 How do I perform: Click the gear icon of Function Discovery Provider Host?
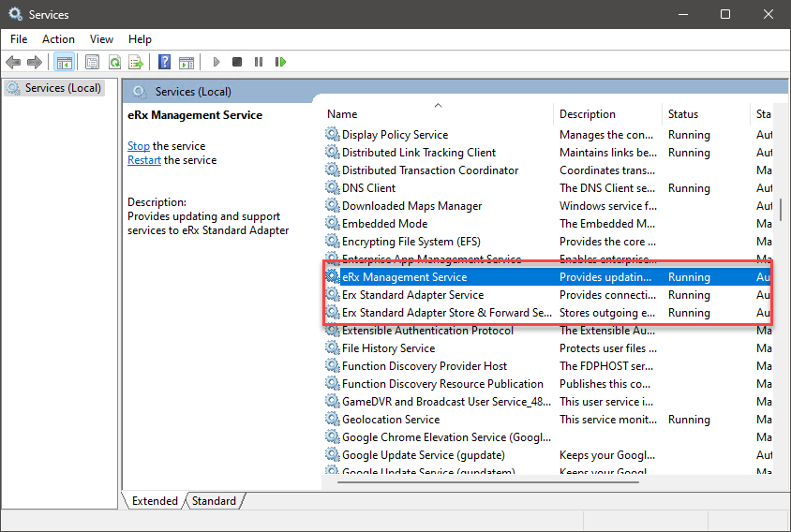(x=332, y=365)
